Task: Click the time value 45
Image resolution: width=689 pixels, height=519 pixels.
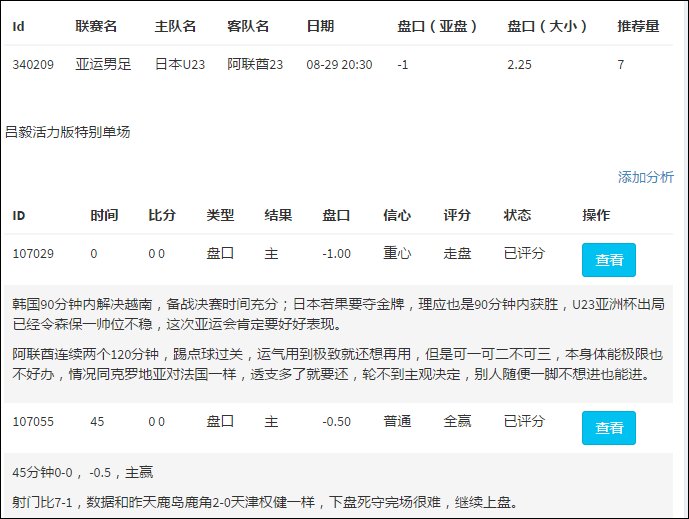Action: pos(97,421)
